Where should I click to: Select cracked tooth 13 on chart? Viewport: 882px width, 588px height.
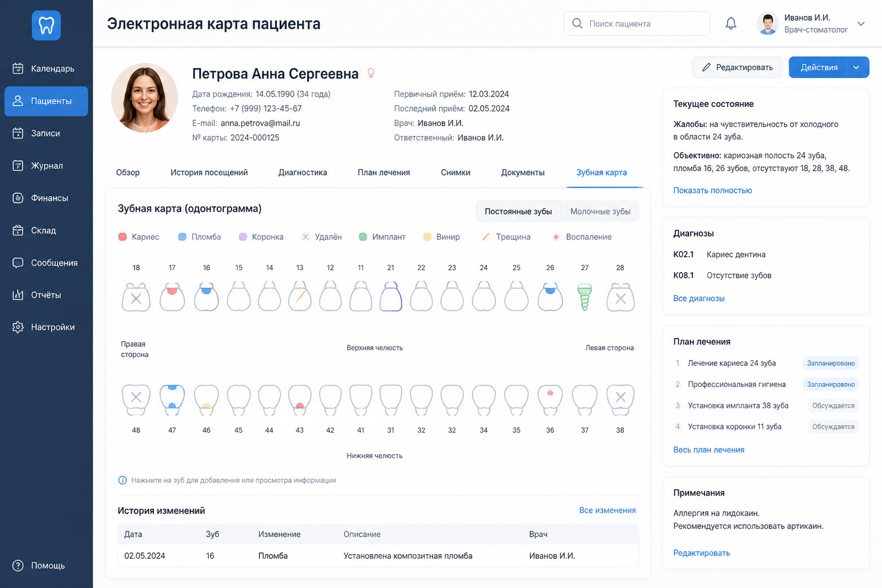click(300, 296)
